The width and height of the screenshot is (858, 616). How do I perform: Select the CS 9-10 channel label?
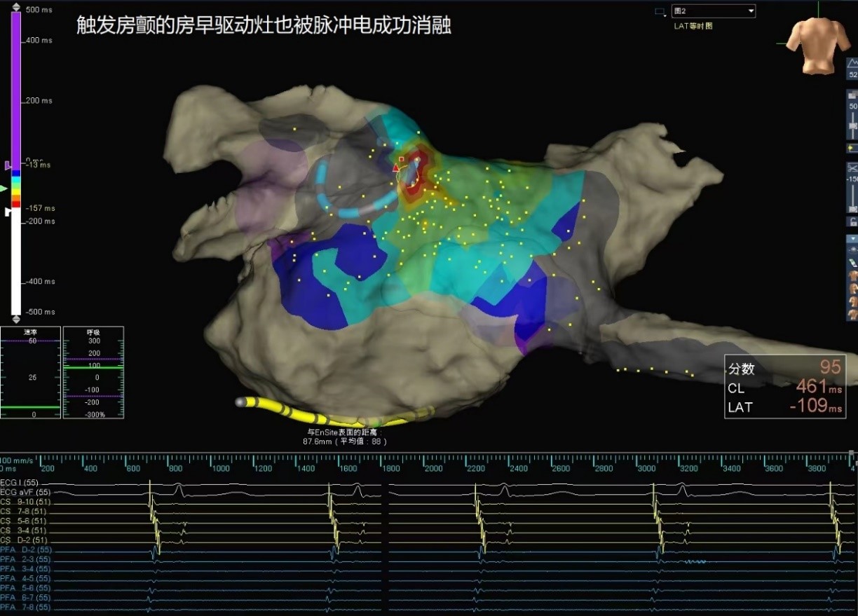(24, 502)
